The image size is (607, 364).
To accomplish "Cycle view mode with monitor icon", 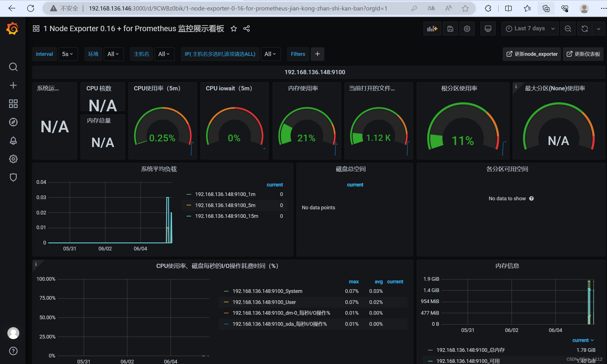I will coord(488,29).
